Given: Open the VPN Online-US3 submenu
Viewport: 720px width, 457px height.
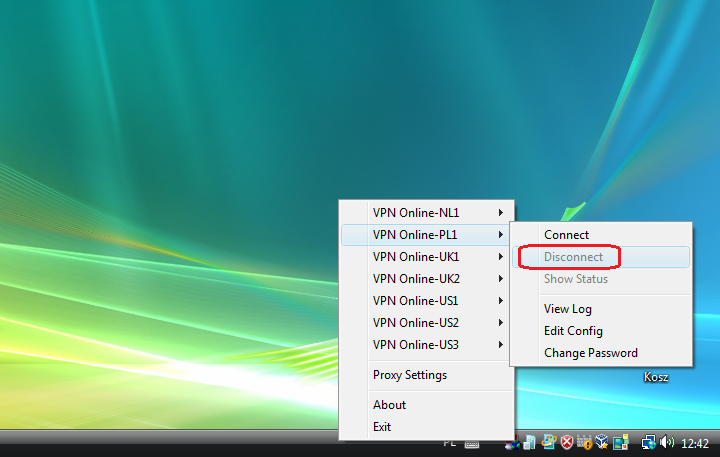Looking at the screenshot, I should point(426,345).
